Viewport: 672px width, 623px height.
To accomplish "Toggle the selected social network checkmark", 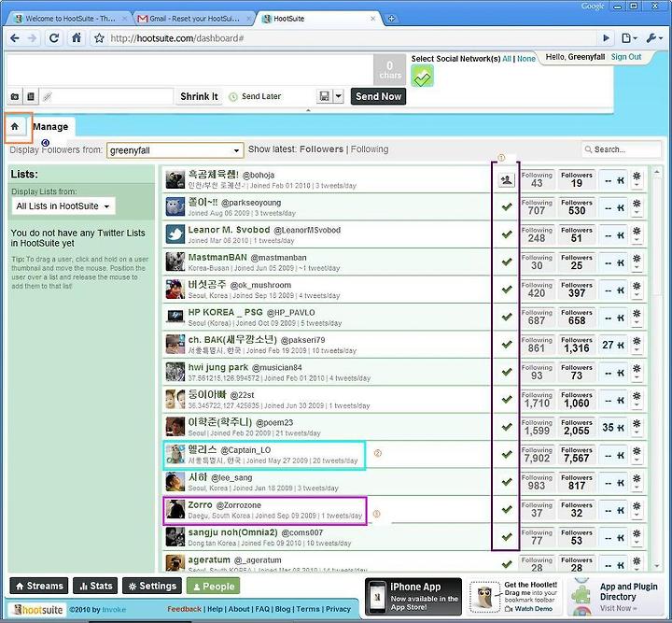I will pos(422,77).
